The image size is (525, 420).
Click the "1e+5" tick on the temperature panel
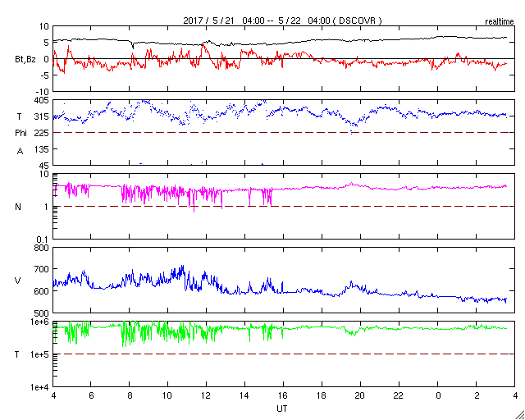coord(39,354)
